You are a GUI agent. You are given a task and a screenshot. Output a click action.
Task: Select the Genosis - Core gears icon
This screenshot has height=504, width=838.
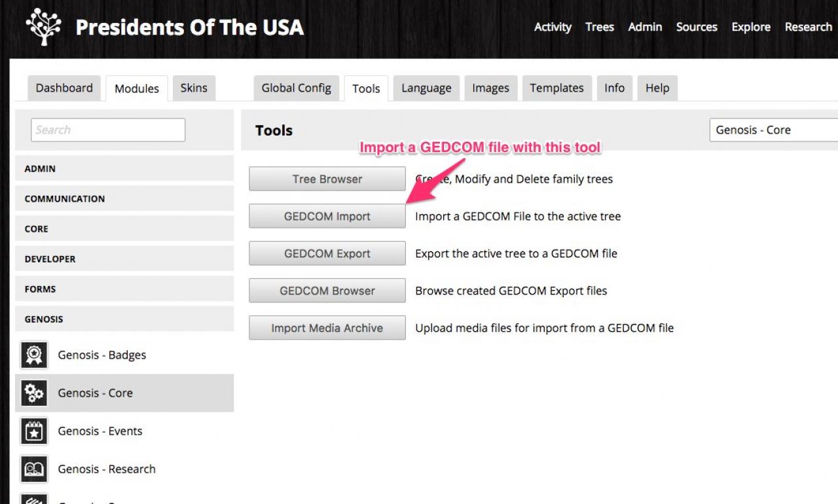33,393
